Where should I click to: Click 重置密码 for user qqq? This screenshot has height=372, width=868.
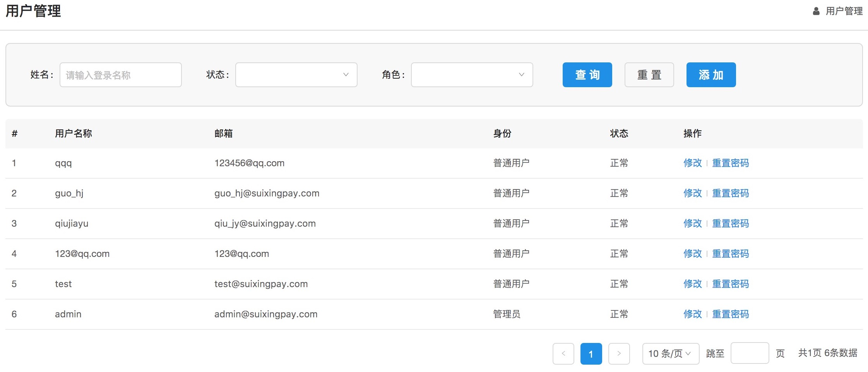pyautogui.click(x=731, y=163)
